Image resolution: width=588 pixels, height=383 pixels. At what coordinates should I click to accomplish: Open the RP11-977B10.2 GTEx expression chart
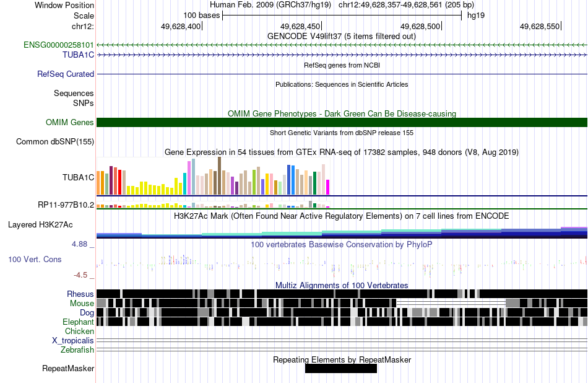coord(213,205)
